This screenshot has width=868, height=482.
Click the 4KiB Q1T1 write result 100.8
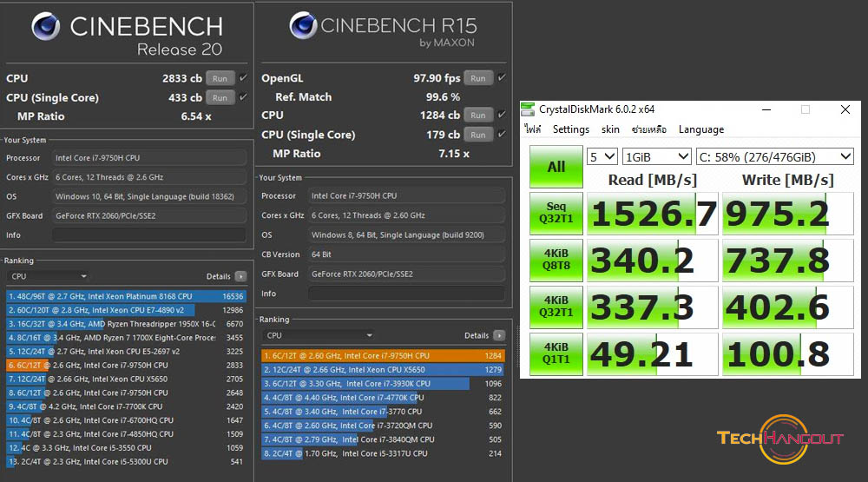pos(788,354)
